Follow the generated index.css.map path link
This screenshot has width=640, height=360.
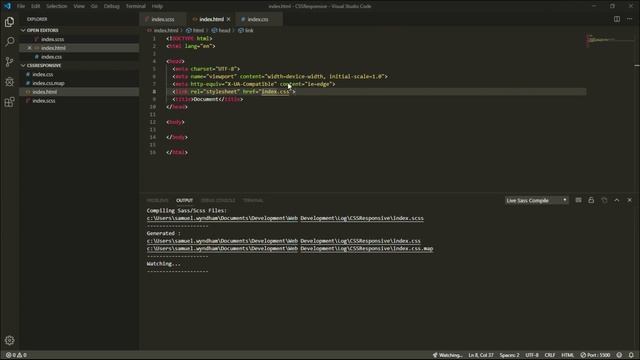click(x=290, y=249)
